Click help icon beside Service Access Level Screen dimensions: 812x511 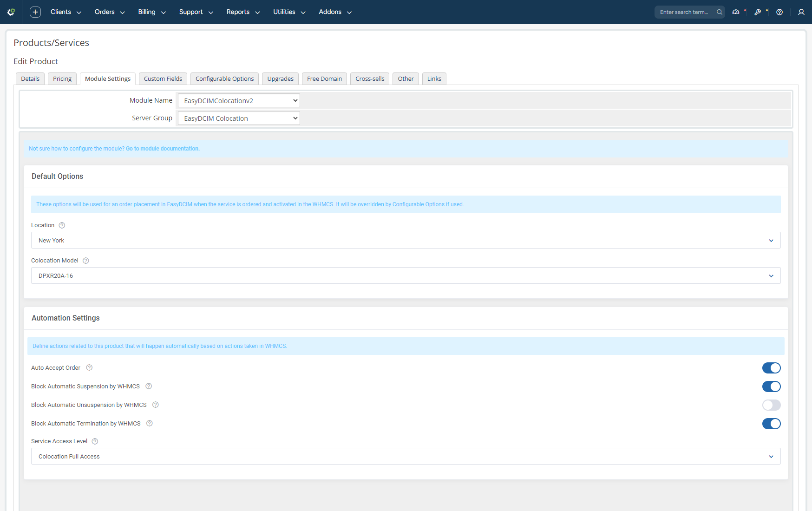[95, 441]
